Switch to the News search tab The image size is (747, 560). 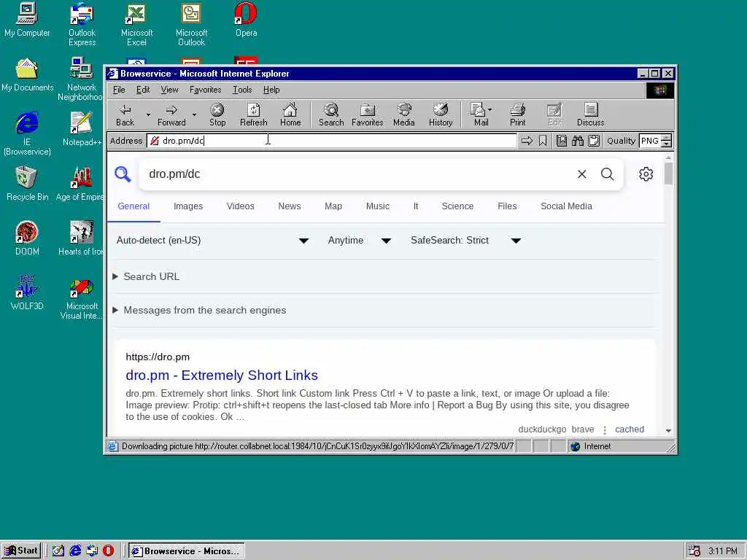289,206
